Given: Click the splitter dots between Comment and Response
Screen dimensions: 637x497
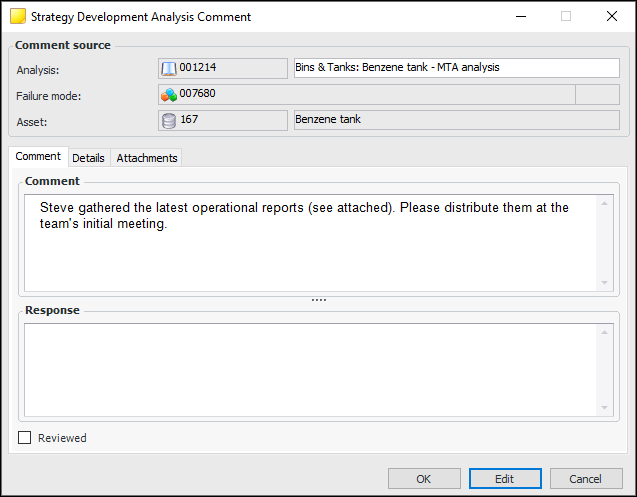Looking at the screenshot, I should (318, 300).
